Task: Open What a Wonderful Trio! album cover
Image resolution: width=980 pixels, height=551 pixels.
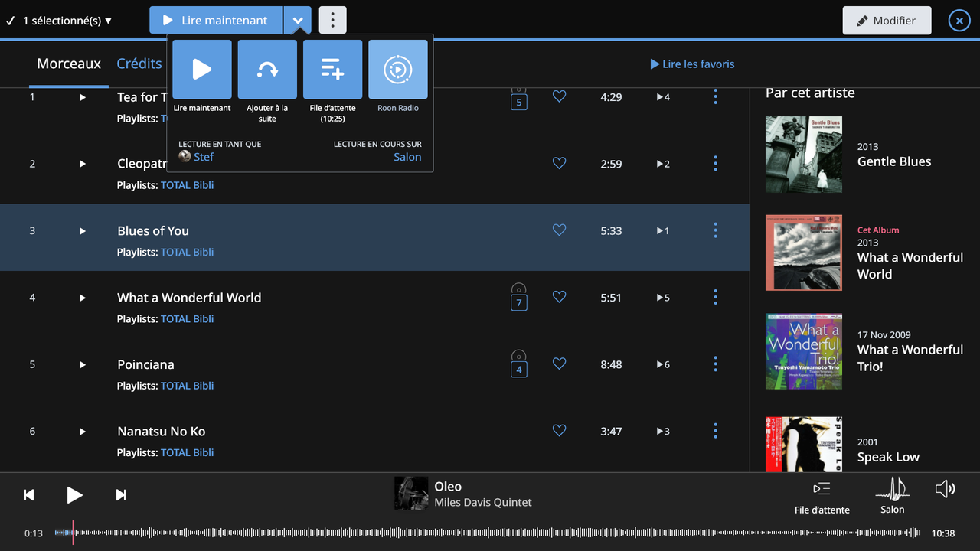Action: click(x=804, y=350)
